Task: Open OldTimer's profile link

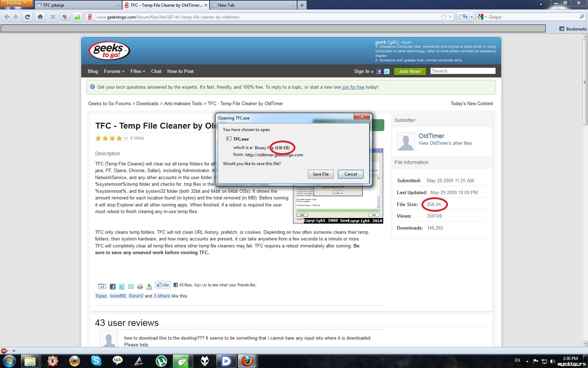Action: coord(432,136)
